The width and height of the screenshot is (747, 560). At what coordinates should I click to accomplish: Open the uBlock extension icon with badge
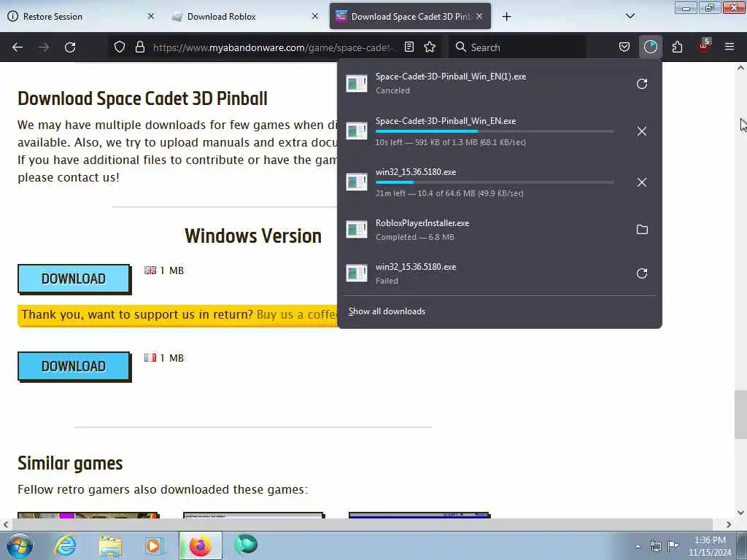coord(704,47)
